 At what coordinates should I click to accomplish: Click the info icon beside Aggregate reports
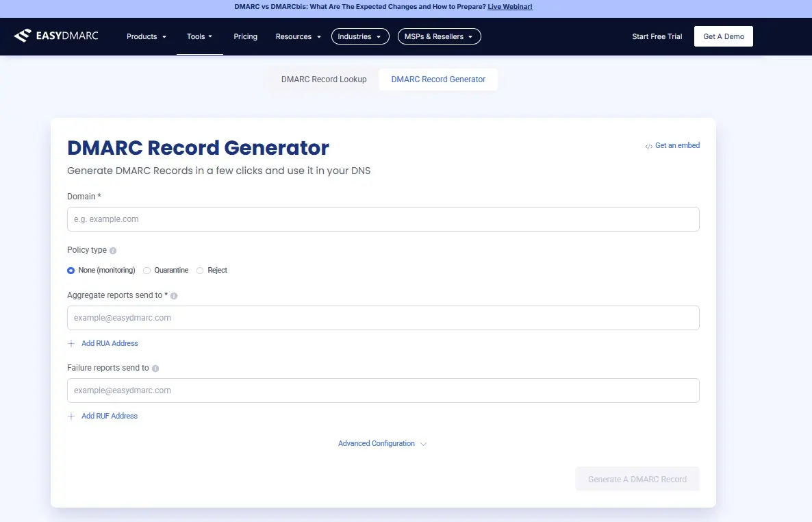(x=174, y=295)
